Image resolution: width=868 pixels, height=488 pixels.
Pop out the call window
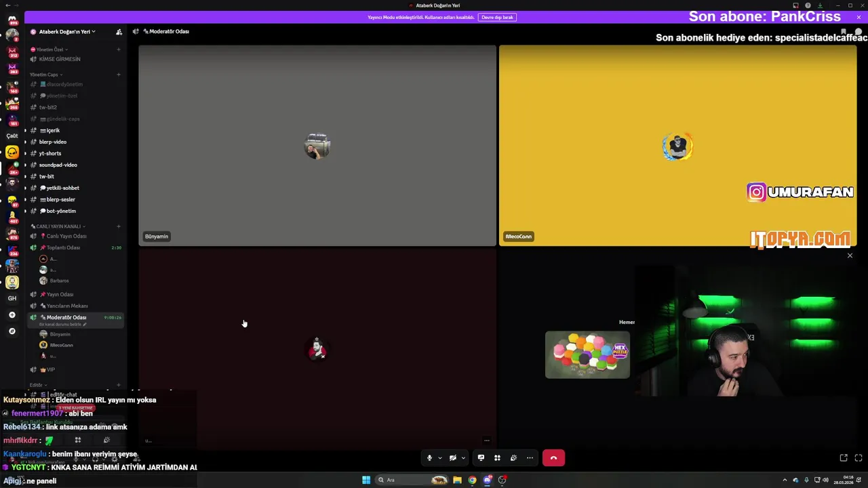click(x=844, y=458)
